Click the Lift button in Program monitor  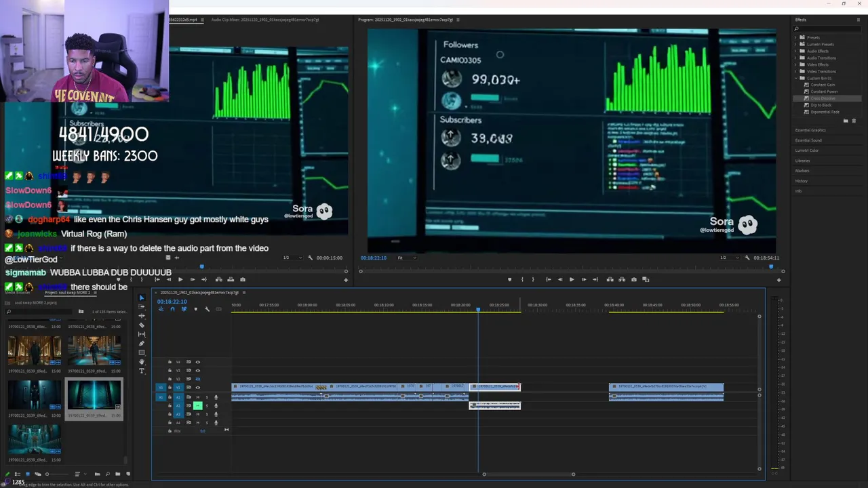610,279
